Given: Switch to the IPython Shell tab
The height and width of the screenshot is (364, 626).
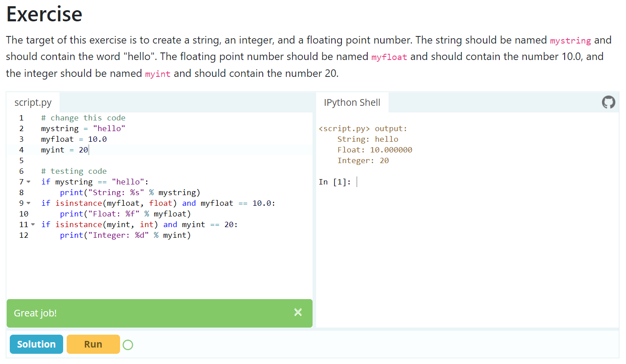Looking at the screenshot, I should (352, 102).
